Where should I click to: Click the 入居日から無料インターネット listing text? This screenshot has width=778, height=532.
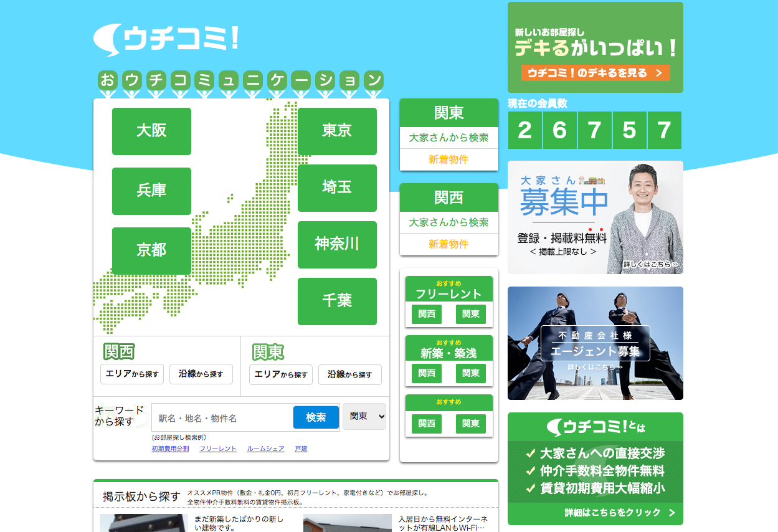point(443,523)
